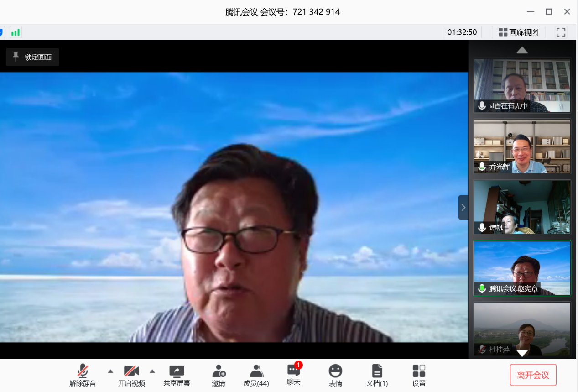The height and width of the screenshot is (392, 578).
Task: Click microphone icon on 乔光辉 tile
Action: [x=482, y=167]
